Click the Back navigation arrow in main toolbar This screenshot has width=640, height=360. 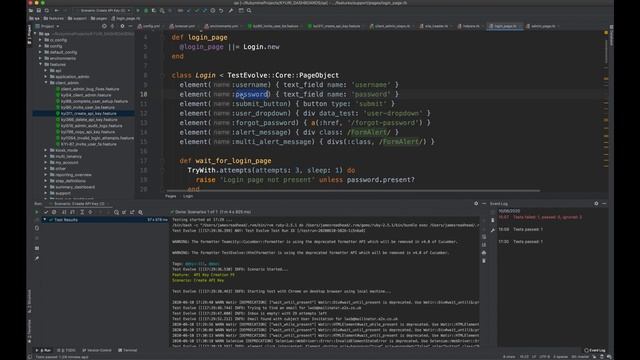[57, 11]
